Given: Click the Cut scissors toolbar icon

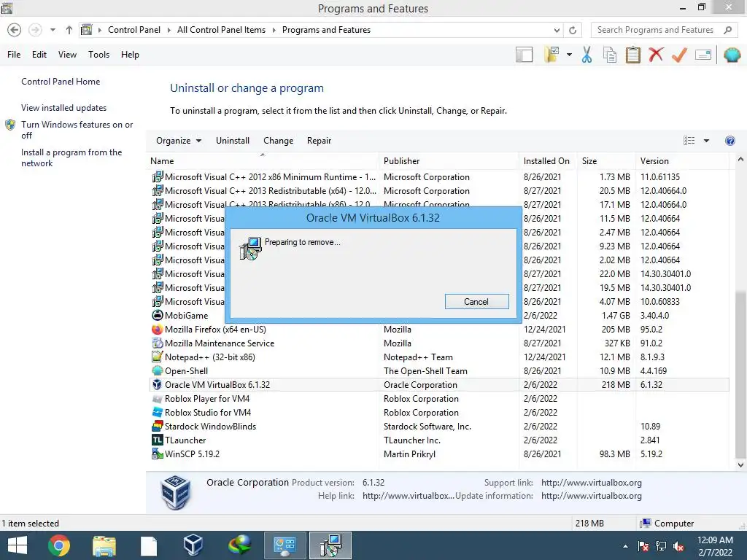Looking at the screenshot, I should coord(587,55).
